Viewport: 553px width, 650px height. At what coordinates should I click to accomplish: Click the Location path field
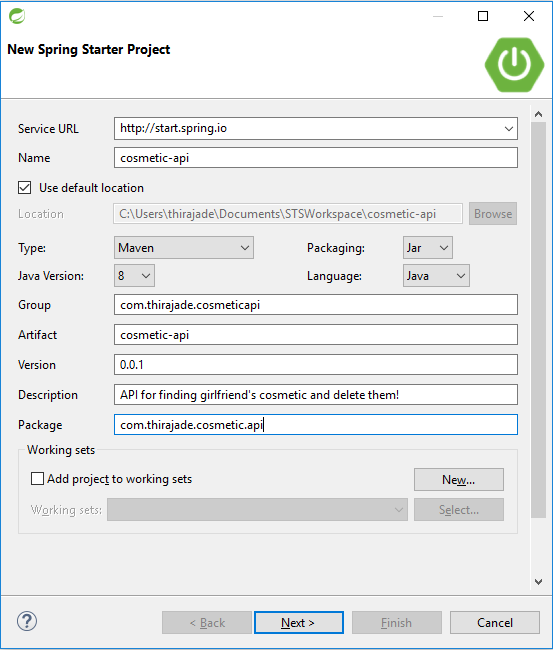(x=288, y=214)
